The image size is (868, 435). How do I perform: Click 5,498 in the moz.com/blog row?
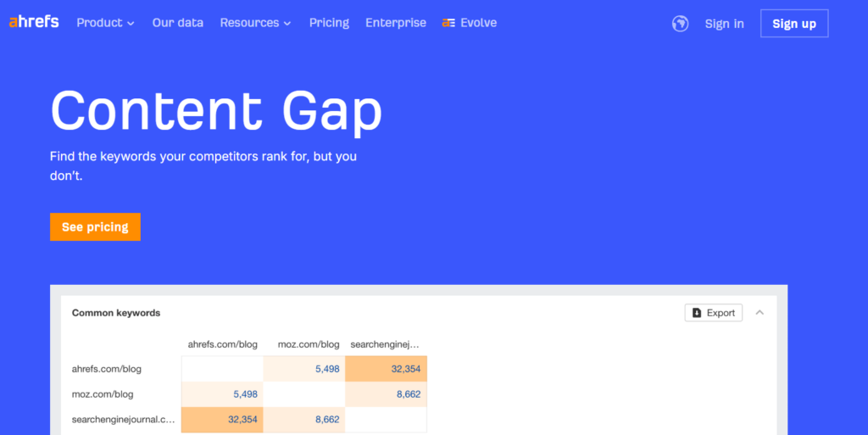245,394
